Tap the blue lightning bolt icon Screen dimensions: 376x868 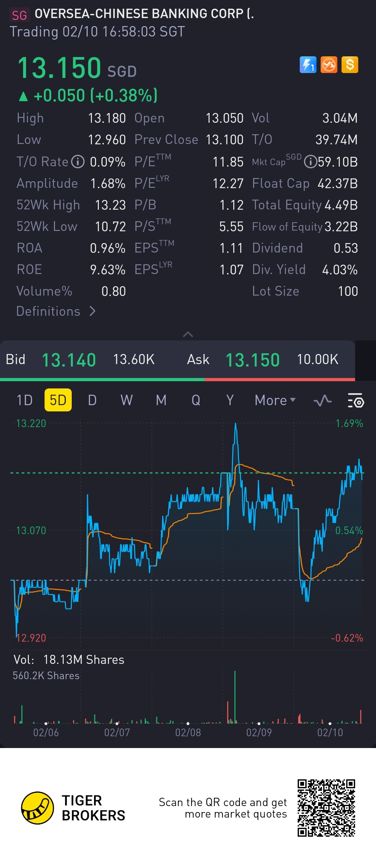tap(308, 65)
